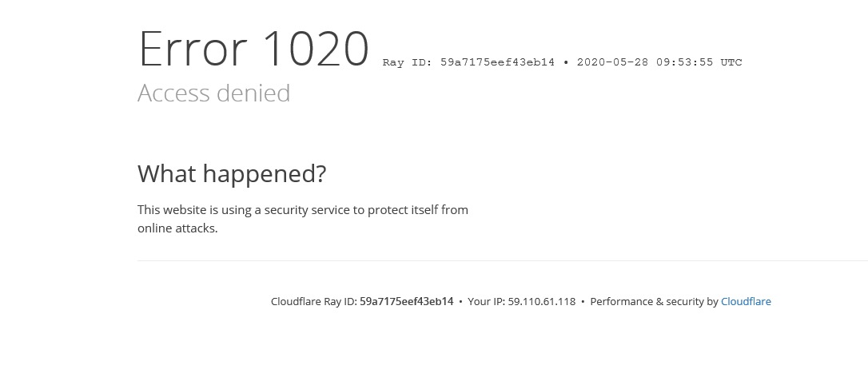Viewport: 868px width, 381px height.
Task: Click the word Error in the heading
Action: (x=193, y=49)
